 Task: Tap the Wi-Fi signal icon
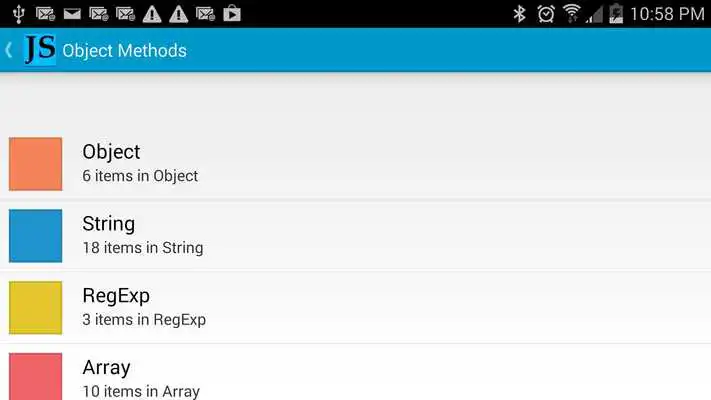pos(572,14)
